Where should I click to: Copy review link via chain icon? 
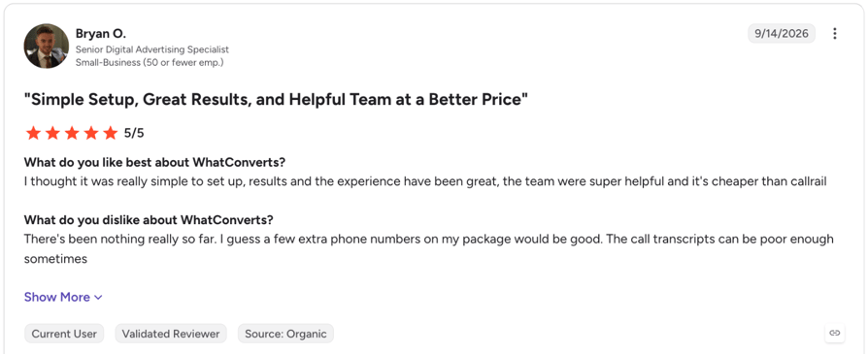835,333
